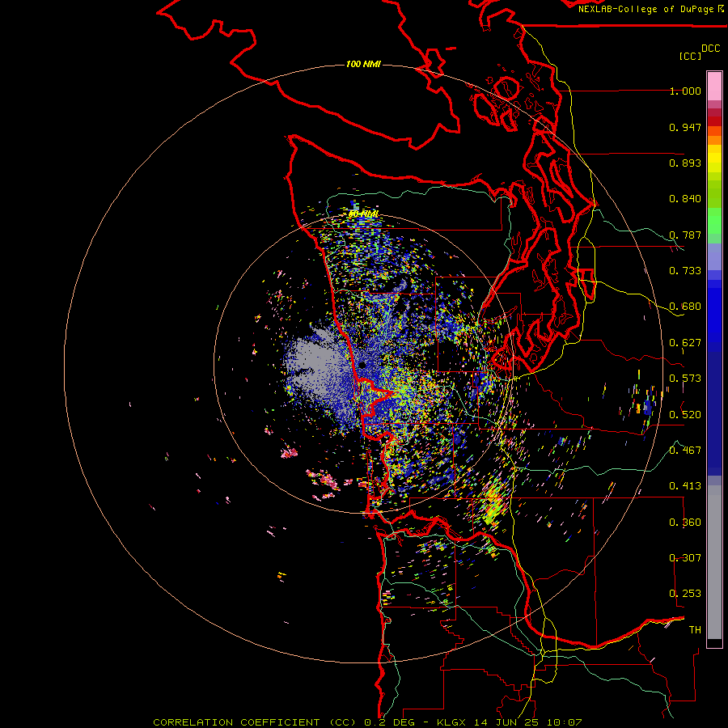Click the 0.360 legend value

pos(685,523)
